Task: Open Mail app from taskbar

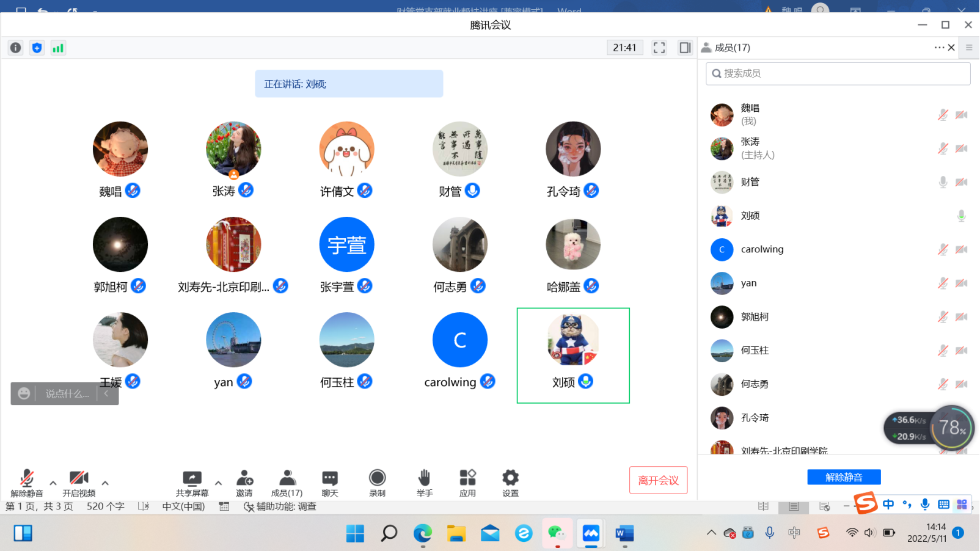Action: coord(490,533)
